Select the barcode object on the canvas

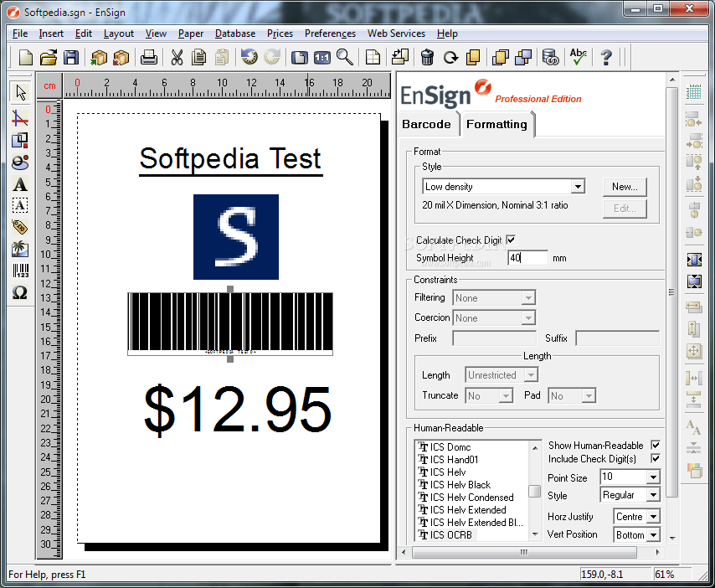230,324
